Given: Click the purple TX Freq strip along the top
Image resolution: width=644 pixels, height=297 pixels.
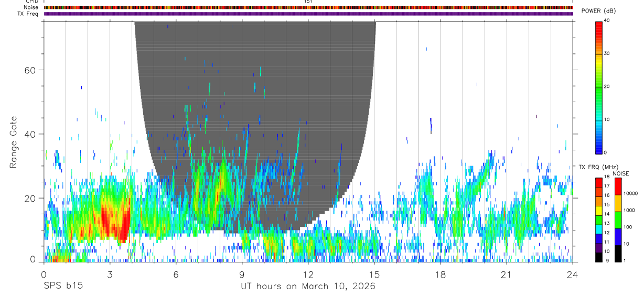Looking at the screenshot, I should pos(308,14).
